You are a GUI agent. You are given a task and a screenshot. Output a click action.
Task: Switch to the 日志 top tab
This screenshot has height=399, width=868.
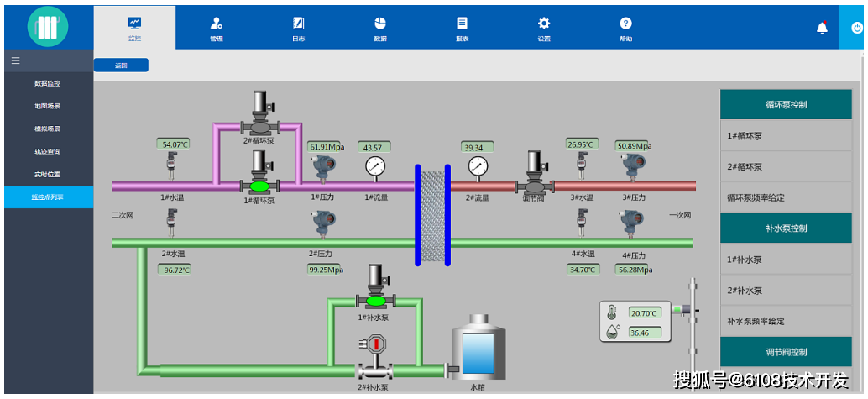click(298, 29)
